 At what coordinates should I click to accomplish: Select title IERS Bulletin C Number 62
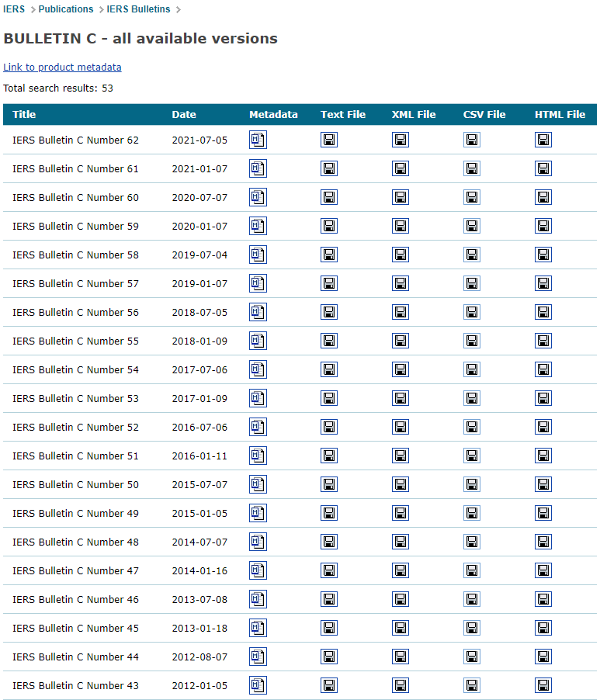coord(75,140)
